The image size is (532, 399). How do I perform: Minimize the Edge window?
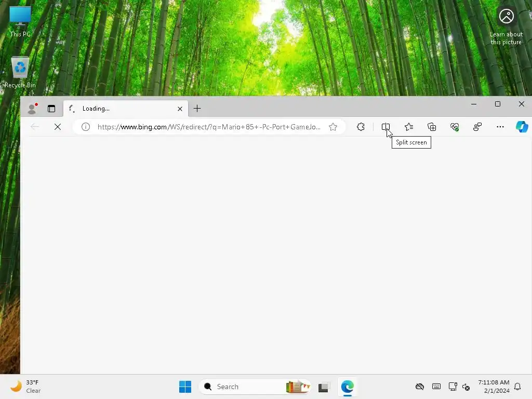[x=474, y=104]
